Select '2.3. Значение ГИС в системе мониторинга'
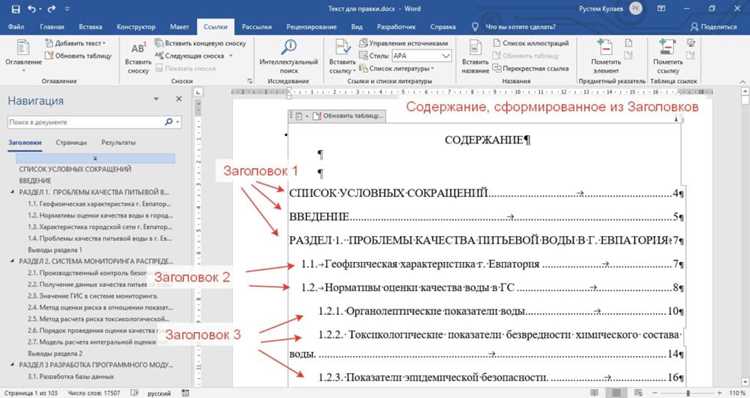 tap(92, 296)
